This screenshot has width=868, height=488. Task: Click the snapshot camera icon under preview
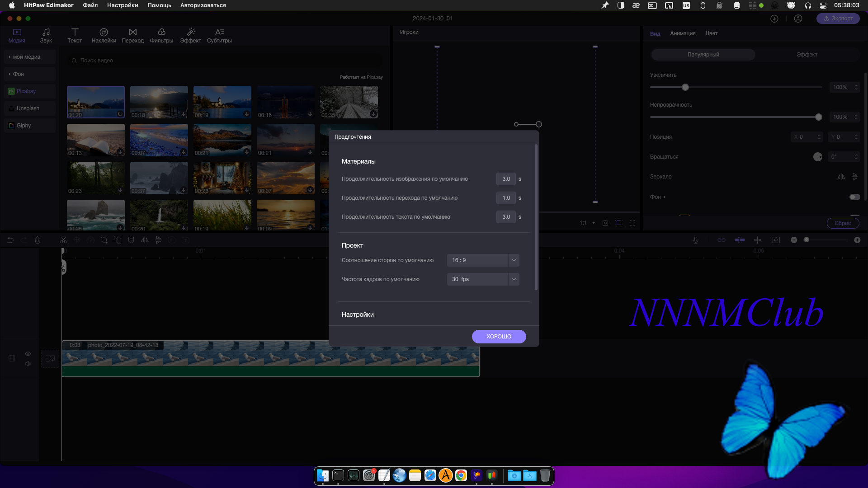pos(605,223)
